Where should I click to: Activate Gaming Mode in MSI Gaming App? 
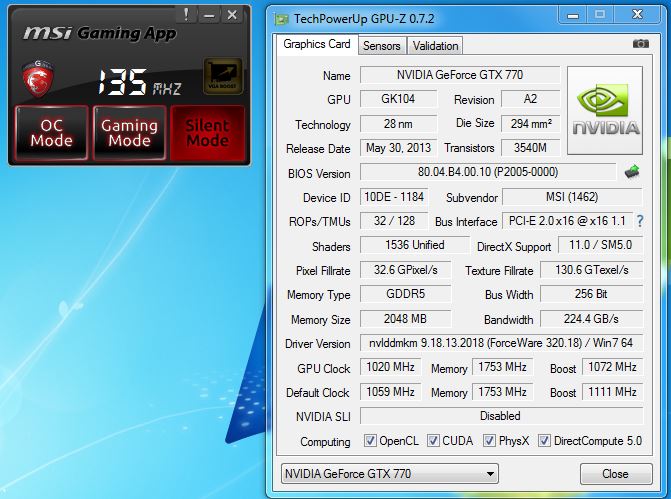(129, 133)
